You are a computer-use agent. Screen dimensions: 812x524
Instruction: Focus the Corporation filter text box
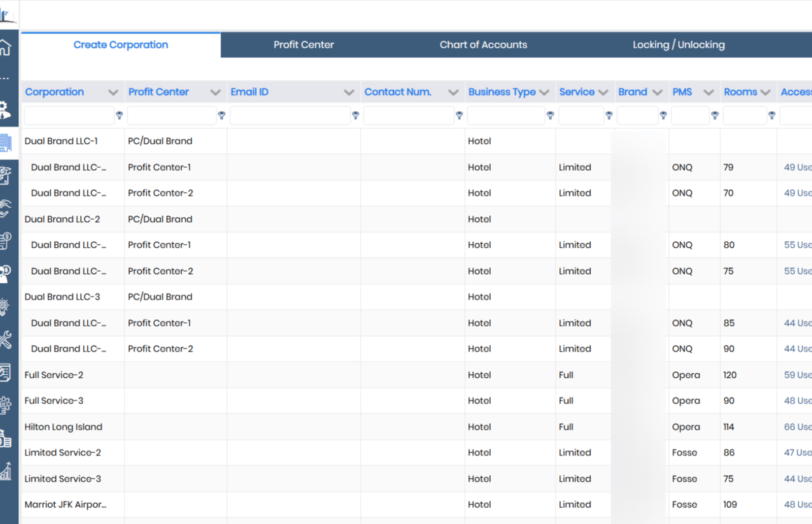point(69,116)
